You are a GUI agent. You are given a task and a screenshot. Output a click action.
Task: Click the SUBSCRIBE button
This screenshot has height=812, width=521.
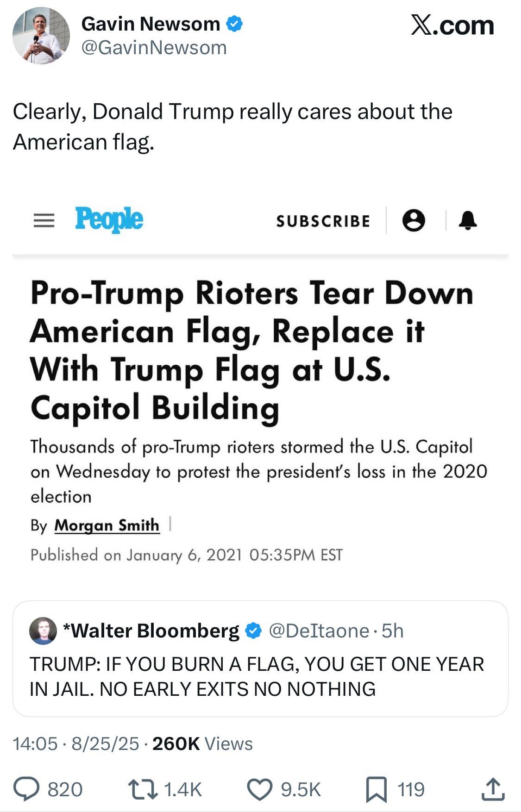[x=323, y=221]
